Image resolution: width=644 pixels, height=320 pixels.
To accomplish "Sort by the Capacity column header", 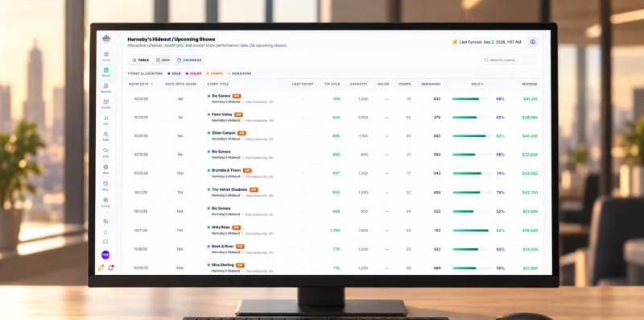I will (358, 85).
